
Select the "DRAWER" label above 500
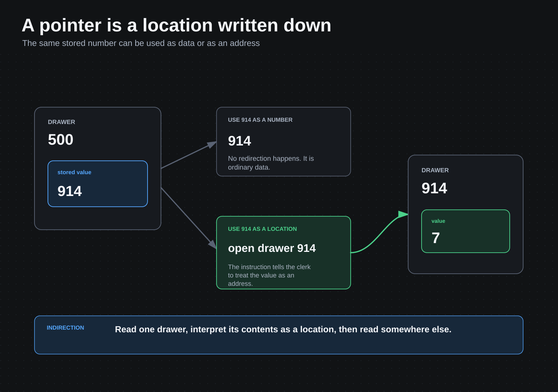[x=61, y=122]
